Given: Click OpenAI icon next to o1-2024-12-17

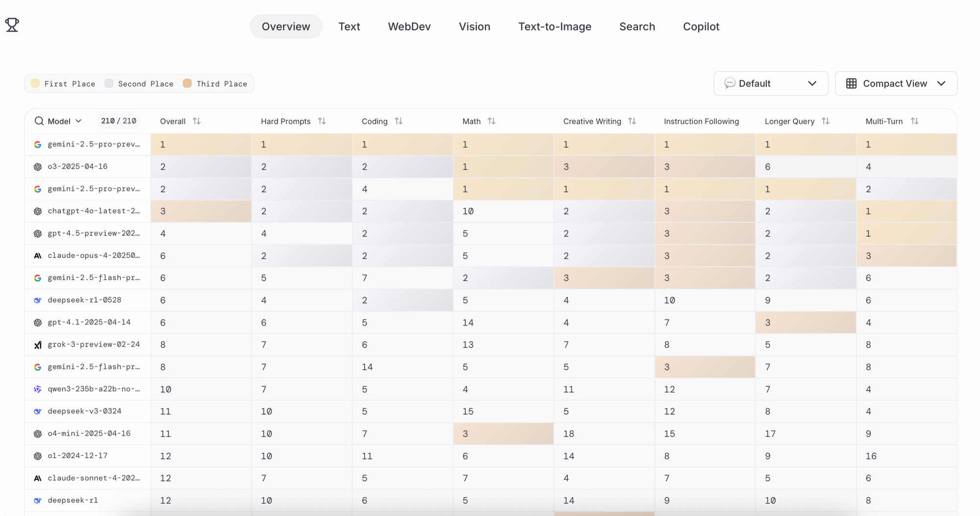Looking at the screenshot, I should click(38, 456).
